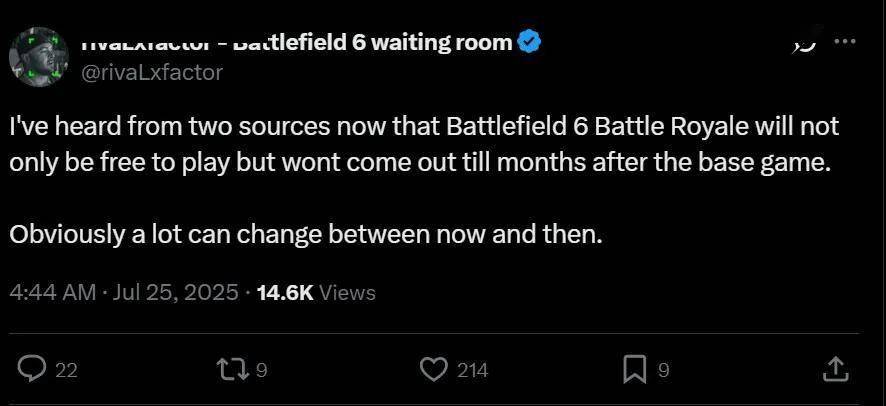This screenshot has width=886, height=406.
Task: Open the reply speech bubble icon
Action: pos(33,369)
